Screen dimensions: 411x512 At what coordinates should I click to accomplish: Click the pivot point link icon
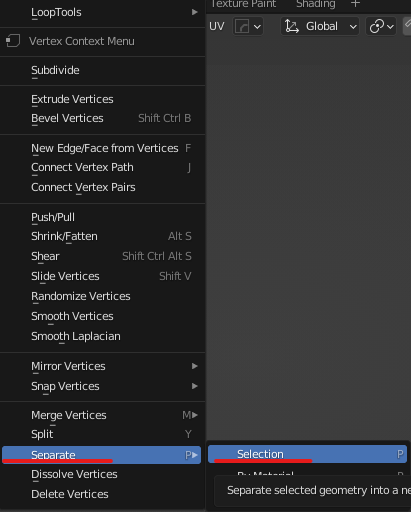(377, 26)
